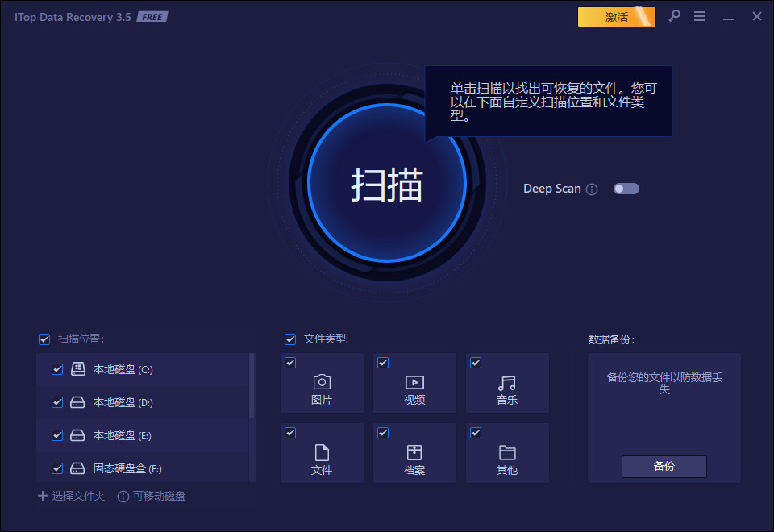Click the Deep Scan label

(551, 189)
